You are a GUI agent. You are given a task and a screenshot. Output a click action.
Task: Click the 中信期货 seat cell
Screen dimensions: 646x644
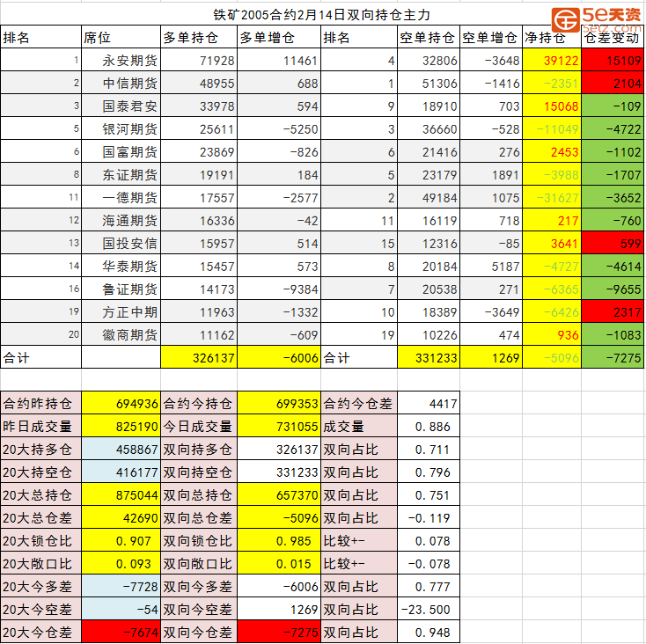pyautogui.click(x=120, y=84)
